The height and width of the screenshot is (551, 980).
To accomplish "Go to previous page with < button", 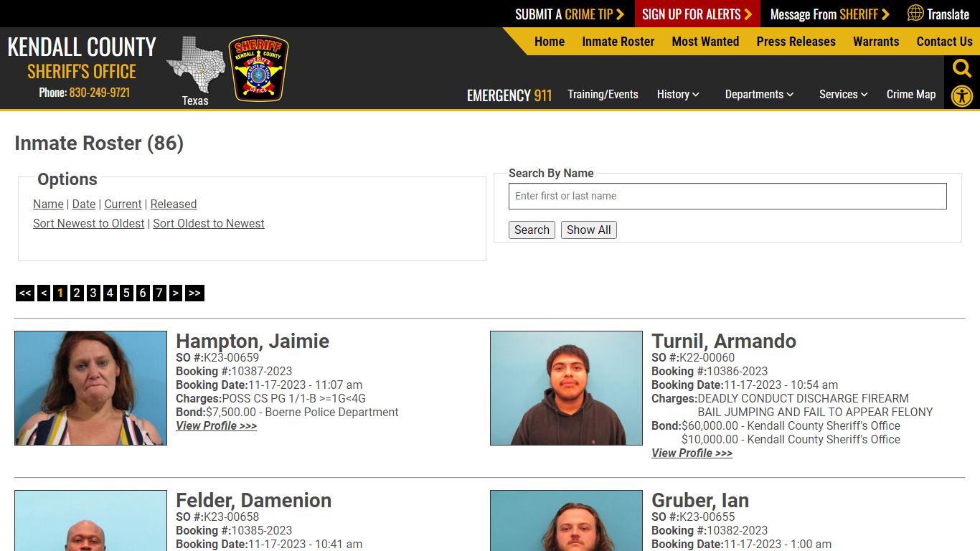I will tap(44, 293).
